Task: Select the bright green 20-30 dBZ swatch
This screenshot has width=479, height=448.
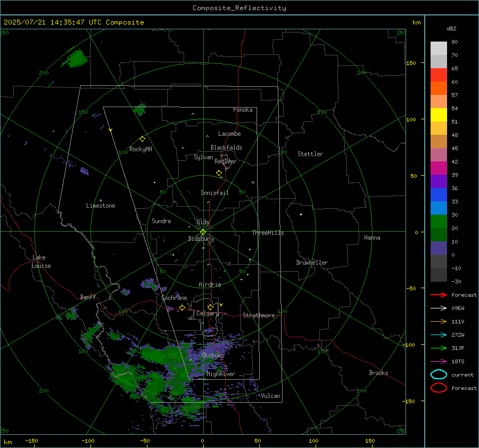Action: pyautogui.click(x=439, y=222)
